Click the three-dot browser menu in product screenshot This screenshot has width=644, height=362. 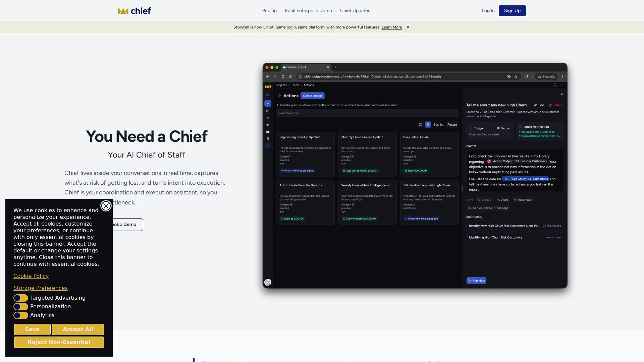tap(563, 76)
